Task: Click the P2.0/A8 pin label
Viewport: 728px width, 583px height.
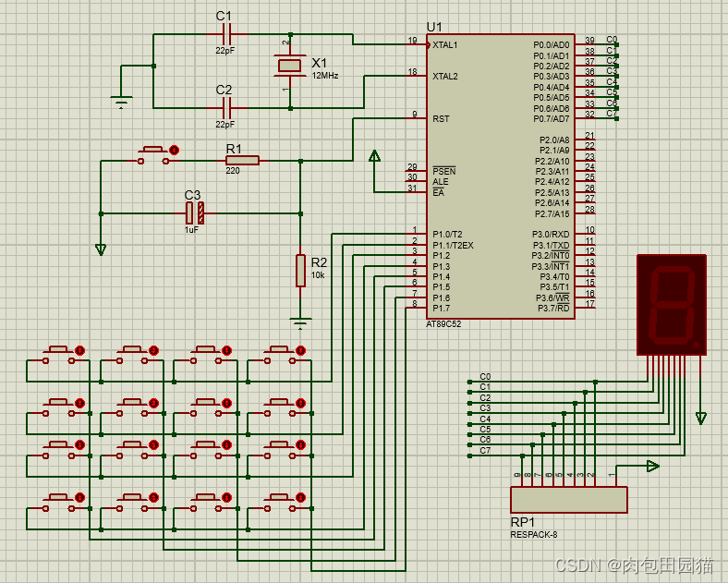Action: tap(554, 140)
